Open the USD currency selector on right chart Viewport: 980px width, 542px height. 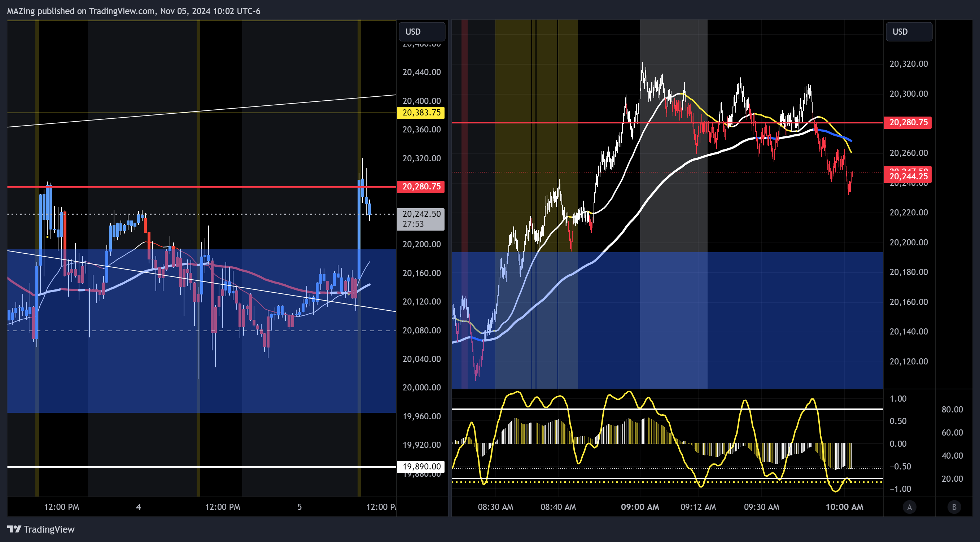[x=909, y=31]
